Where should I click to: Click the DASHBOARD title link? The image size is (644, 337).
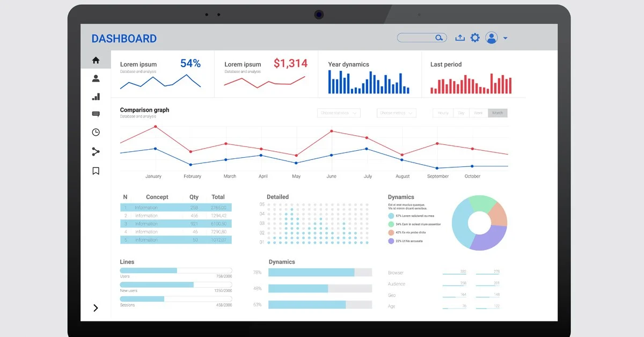(124, 38)
